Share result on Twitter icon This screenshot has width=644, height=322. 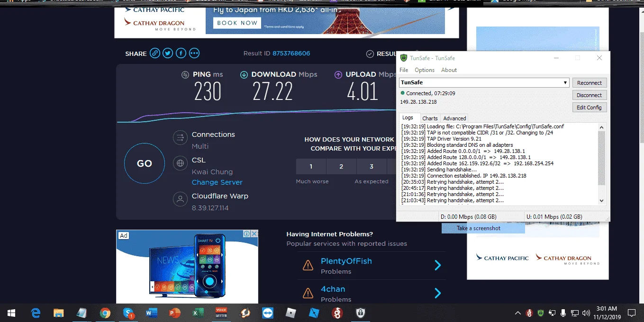(x=168, y=53)
